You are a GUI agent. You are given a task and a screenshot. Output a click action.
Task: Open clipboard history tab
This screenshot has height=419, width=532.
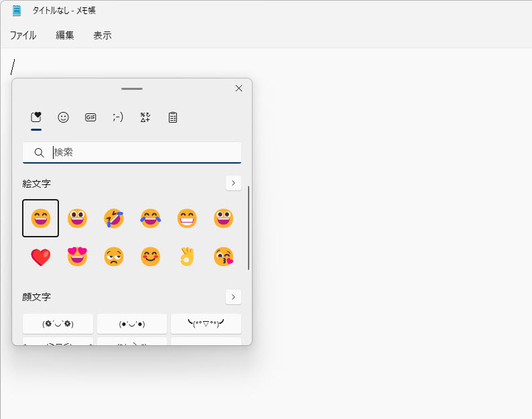[x=173, y=117]
